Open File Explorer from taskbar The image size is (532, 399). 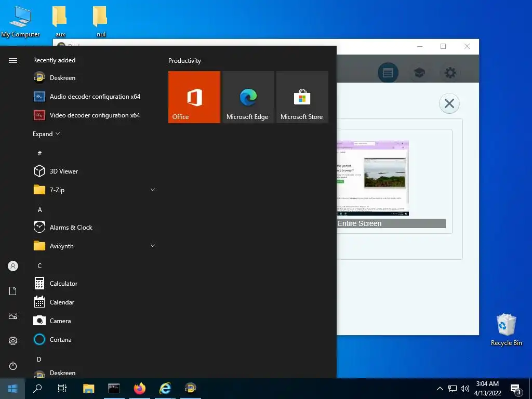88,389
